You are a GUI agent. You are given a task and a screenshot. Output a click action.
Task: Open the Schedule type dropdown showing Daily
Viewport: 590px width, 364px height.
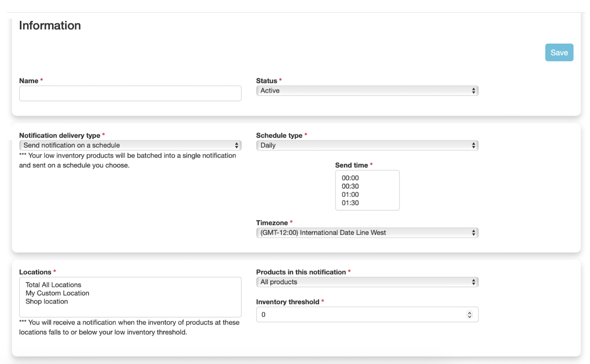coord(367,145)
